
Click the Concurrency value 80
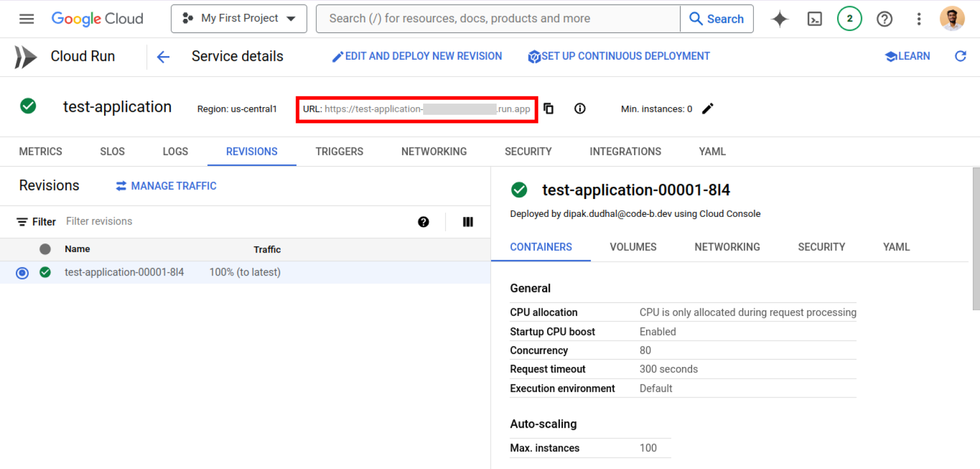[x=645, y=351]
